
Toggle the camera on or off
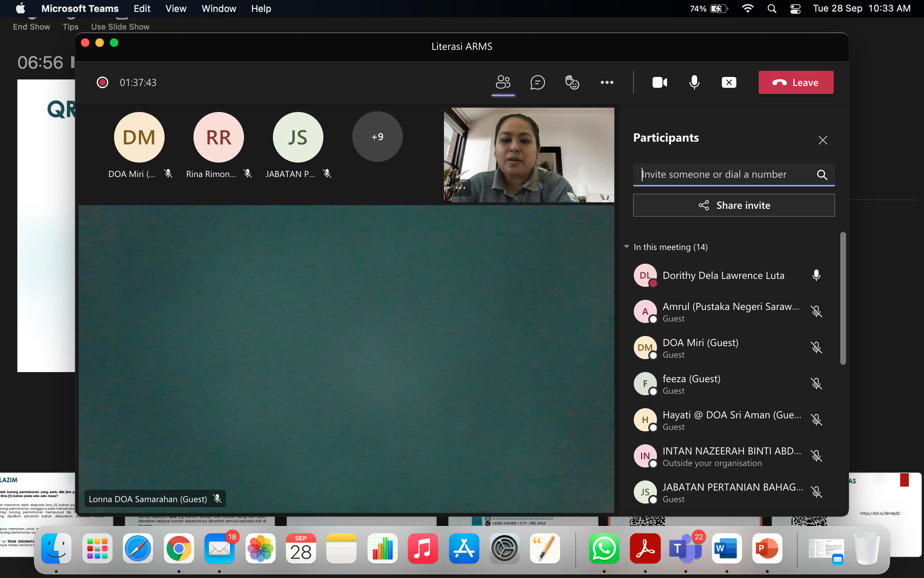pyautogui.click(x=659, y=82)
